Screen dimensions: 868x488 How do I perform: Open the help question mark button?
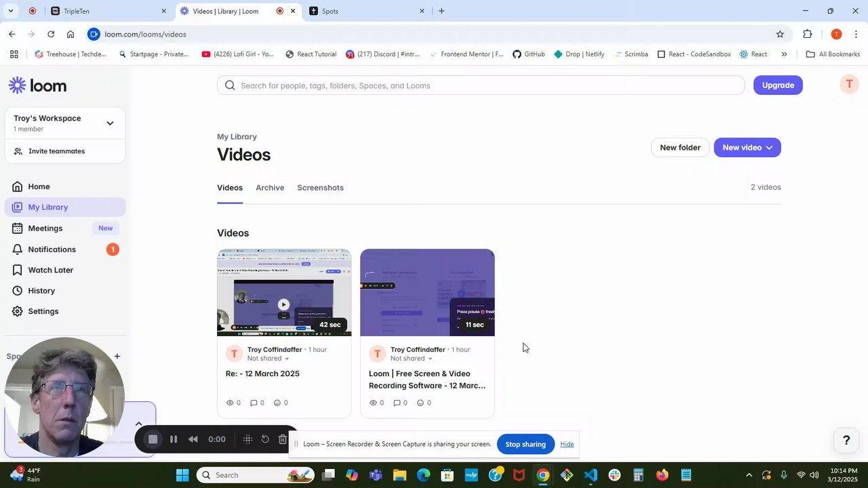846,441
